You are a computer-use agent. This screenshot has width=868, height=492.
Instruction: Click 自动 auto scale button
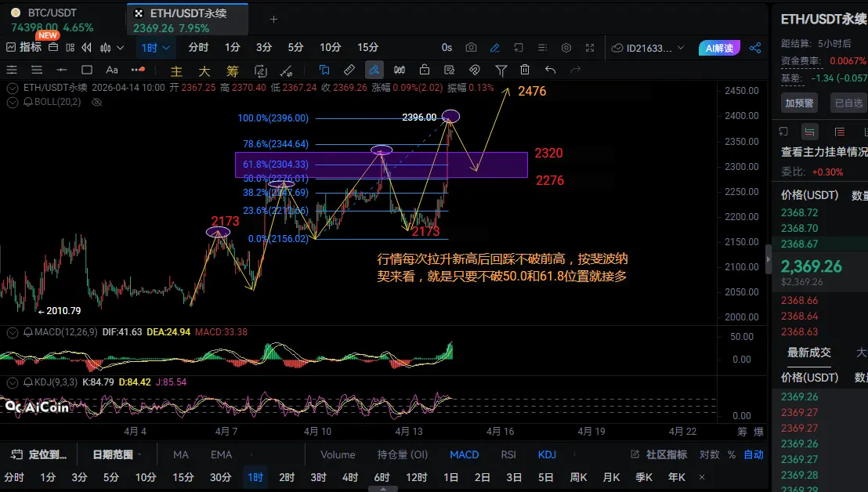[754, 454]
